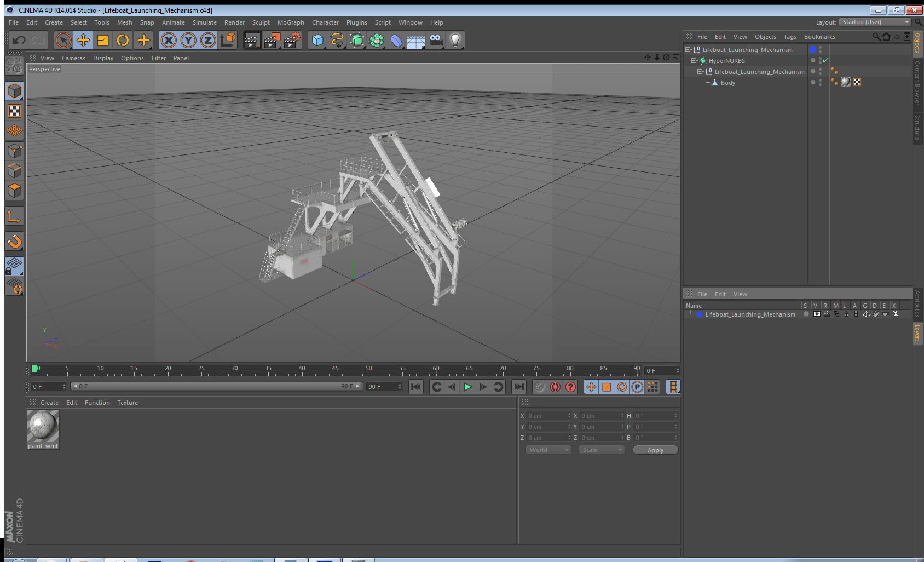
Task: Open material manager Texture menu
Action: point(128,403)
